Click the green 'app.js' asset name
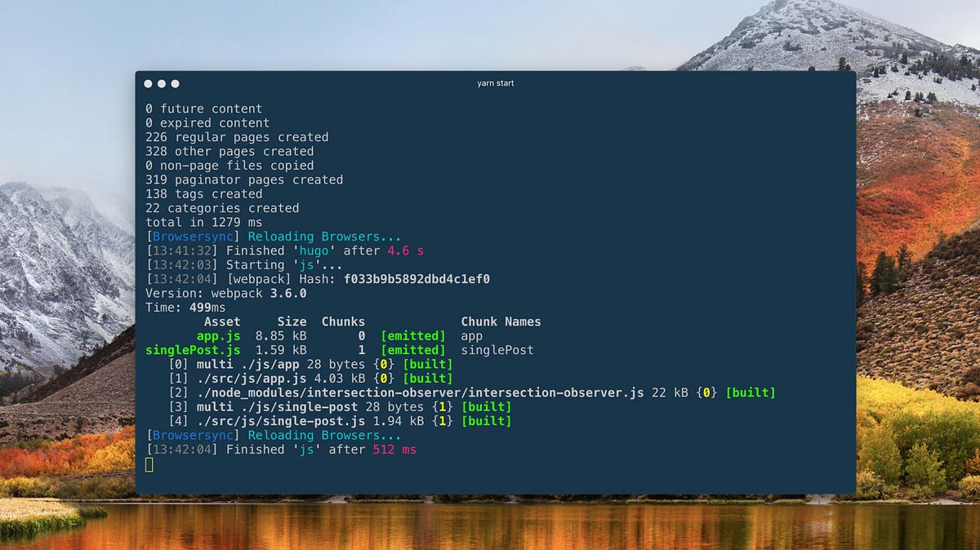 pos(219,336)
